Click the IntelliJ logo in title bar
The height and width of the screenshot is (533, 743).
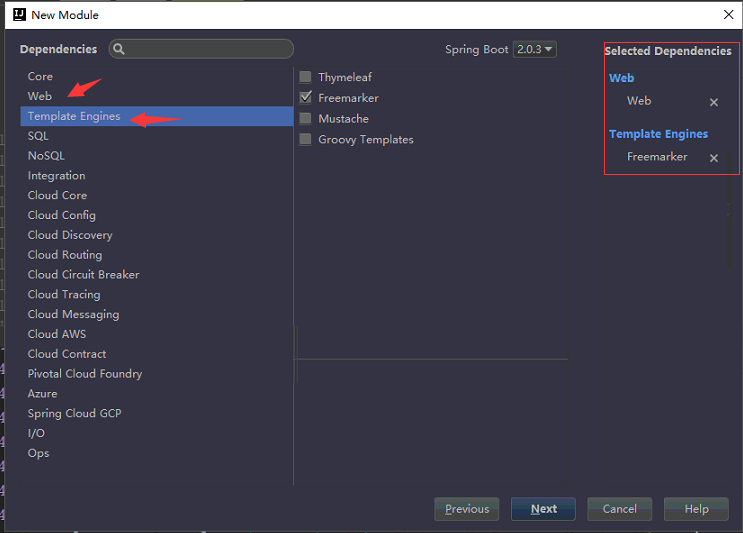click(19, 15)
